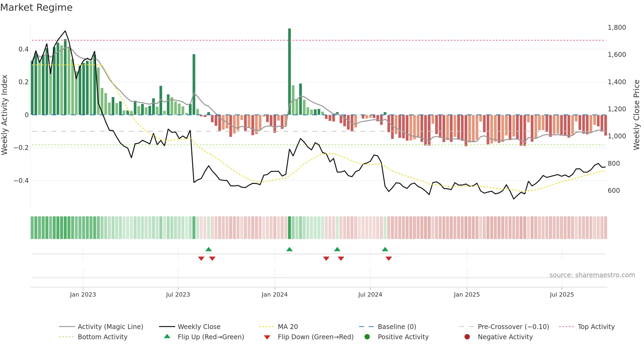Click the Jul 2023 axis label

(x=178, y=294)
